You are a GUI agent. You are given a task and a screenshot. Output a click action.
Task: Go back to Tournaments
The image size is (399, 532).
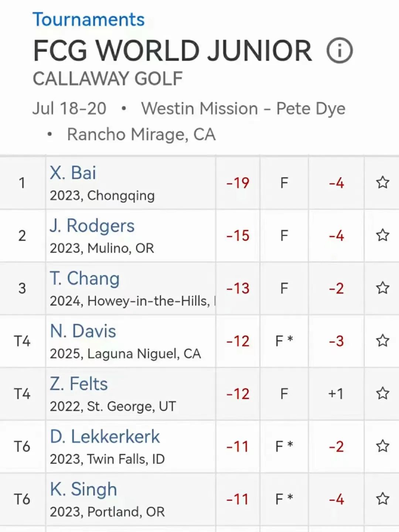click(88, 20)
